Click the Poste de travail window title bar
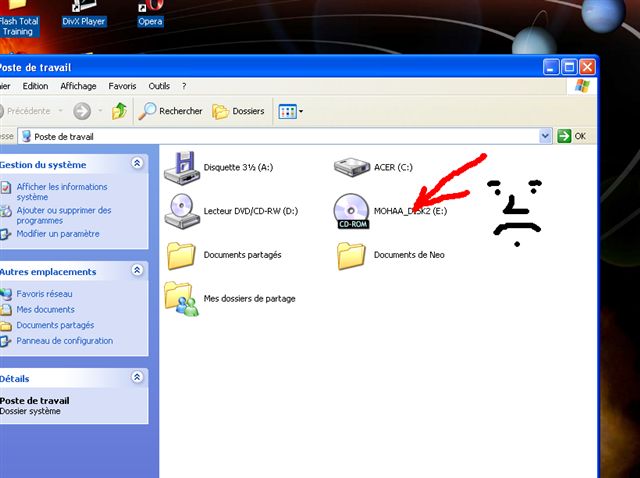Viewport: 640px width, 478px height. coord(269,67)
